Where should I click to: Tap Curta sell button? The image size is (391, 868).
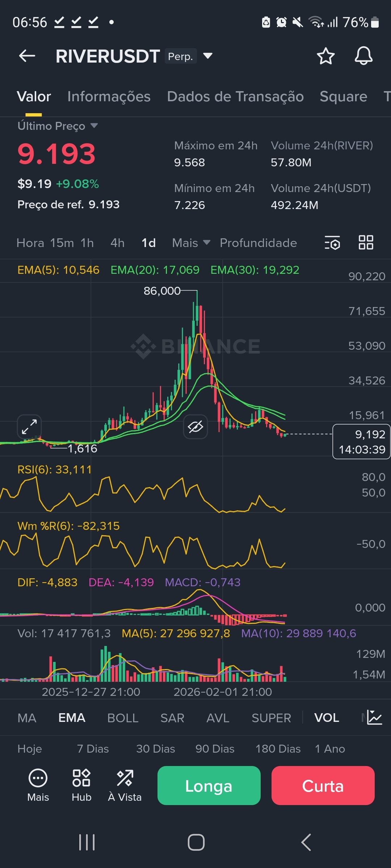pyautogui.click(x=323, y=786)
